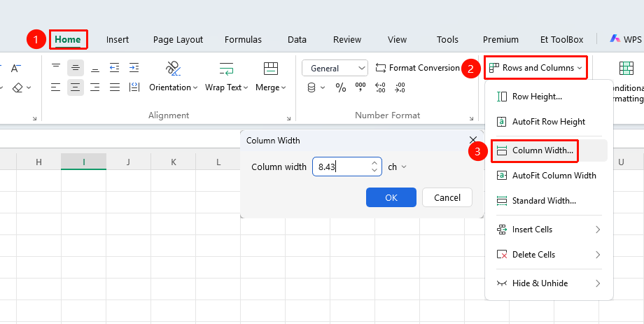Open font group dialog launcher arrow
The height and width of the screenshot is (324, 644).
[34, 118]
